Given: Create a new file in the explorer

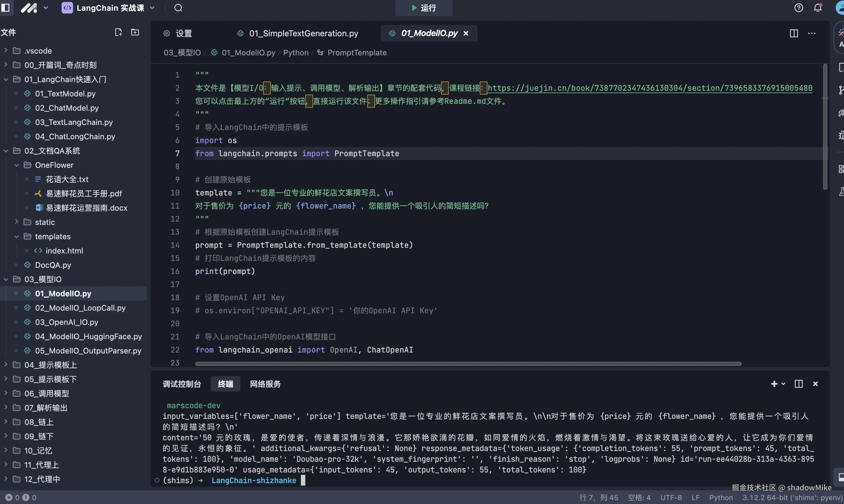Looking at the screenshot, I should (x=118, y=32).
